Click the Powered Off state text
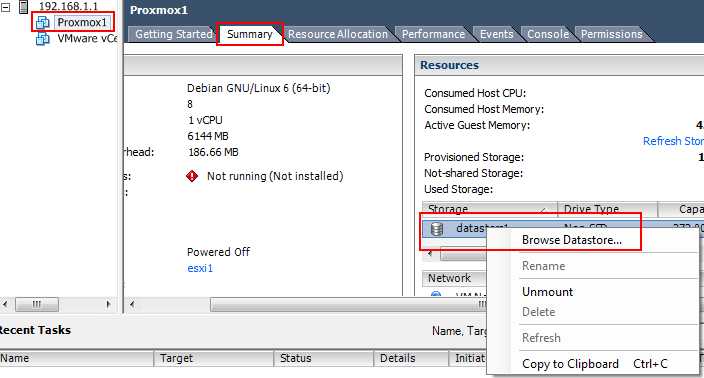This screenshot has width=704, height=378. click(219, 252)
